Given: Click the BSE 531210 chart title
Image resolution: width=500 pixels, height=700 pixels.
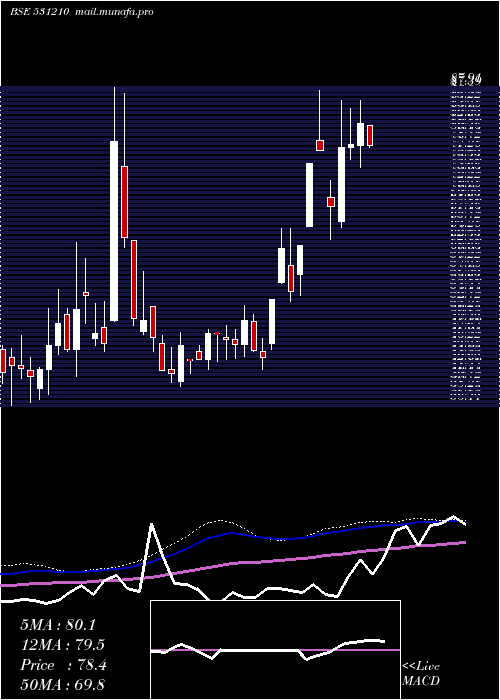Looking at the screenshot, I should (x=39, y=12).
